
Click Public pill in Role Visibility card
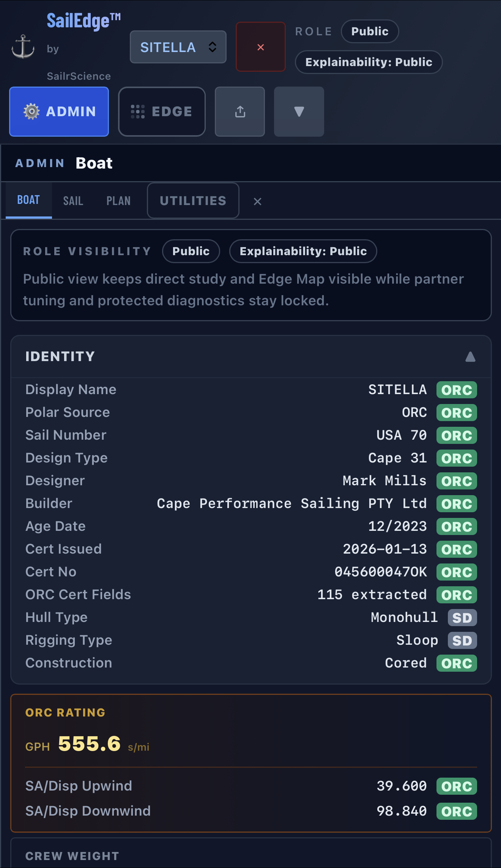(x=191, y=251)
